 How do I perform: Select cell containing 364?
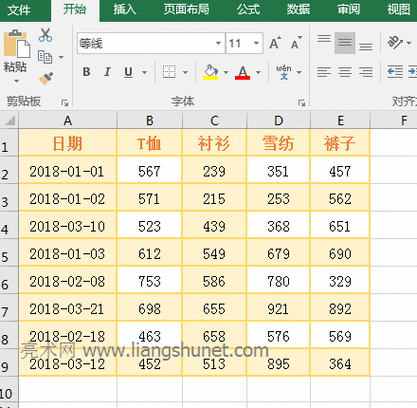coord(340,363)
